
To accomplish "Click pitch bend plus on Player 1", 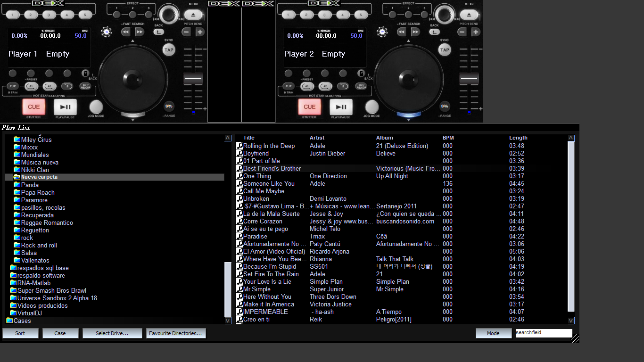I will 200,32.
